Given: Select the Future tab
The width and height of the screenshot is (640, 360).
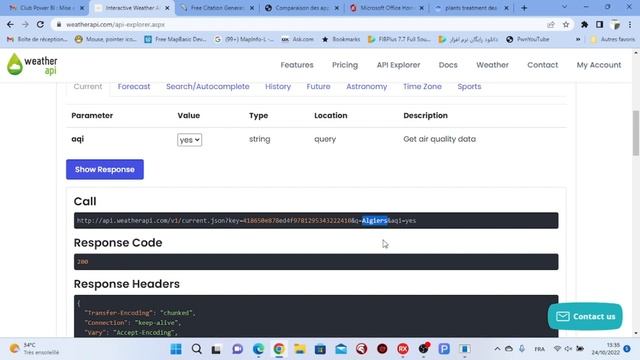Looking at the screenshot, I should click(318, 87).
